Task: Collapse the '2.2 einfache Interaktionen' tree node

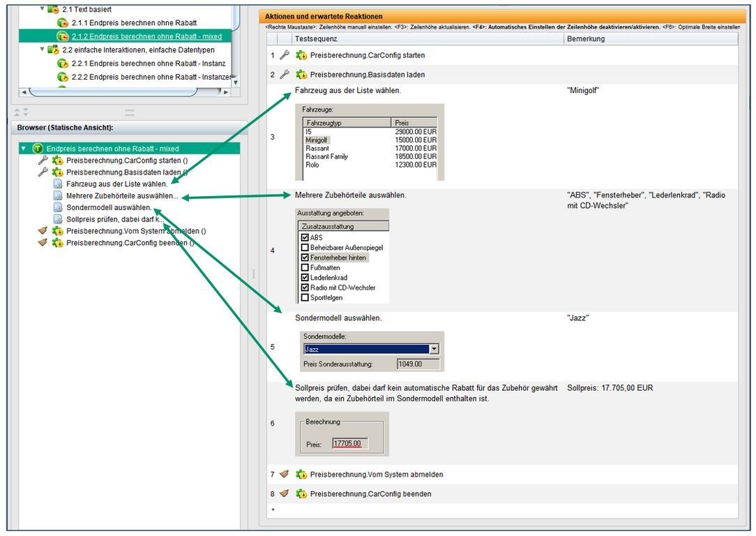Action: (42, 50)
